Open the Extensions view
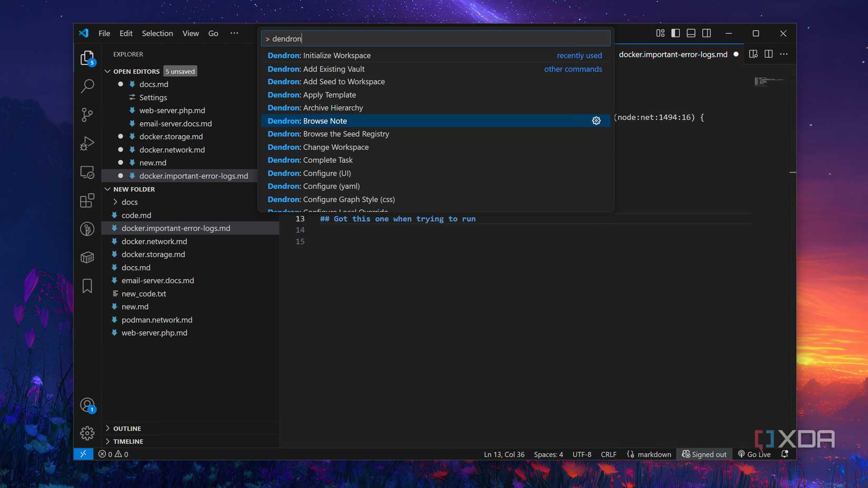Image resolution: width=868 pixels, height=488 pixels. click(87, 200)
